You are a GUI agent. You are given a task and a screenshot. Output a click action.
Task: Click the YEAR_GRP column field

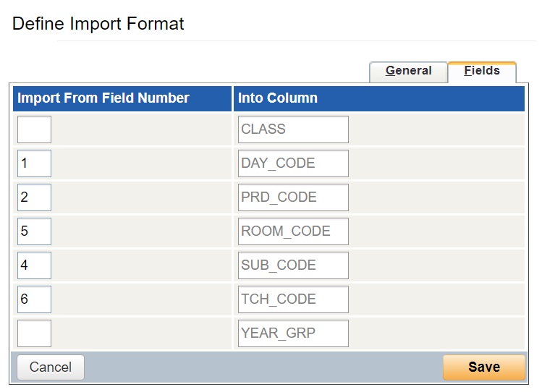(293, 333)
